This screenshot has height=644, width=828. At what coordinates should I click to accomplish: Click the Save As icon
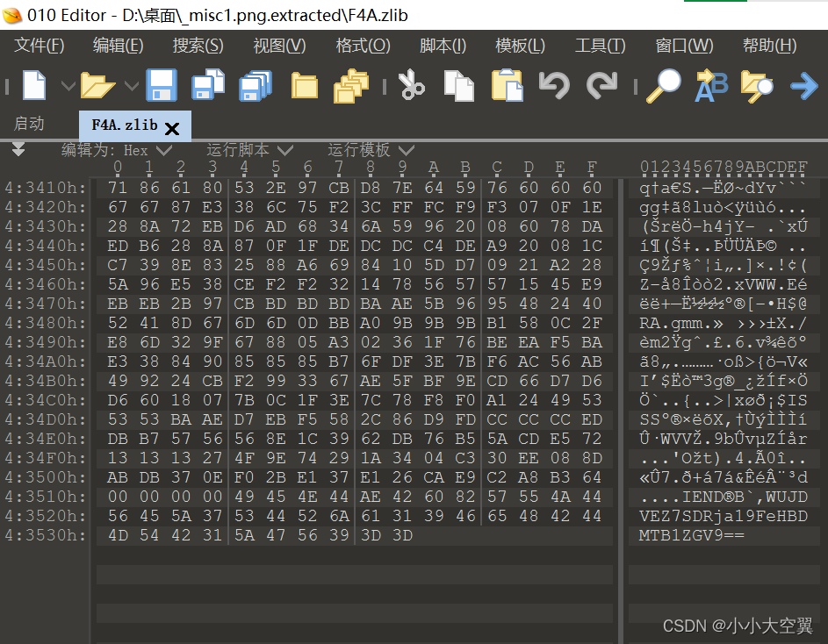click(x=208, y=84)
